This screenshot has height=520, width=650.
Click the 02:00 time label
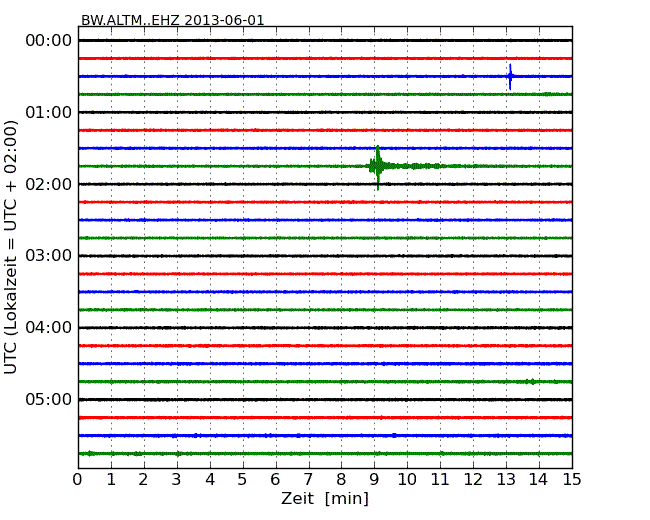click(49, 184)
